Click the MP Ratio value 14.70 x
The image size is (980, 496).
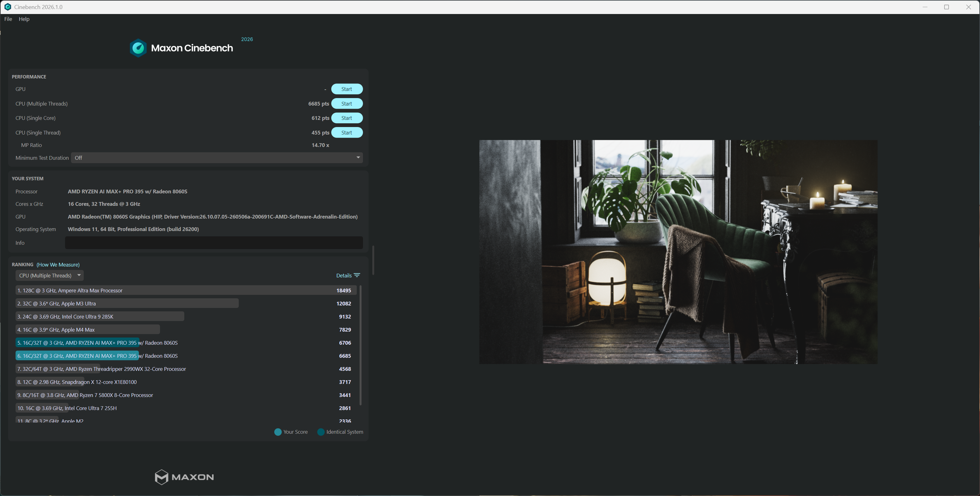(320, 145)
